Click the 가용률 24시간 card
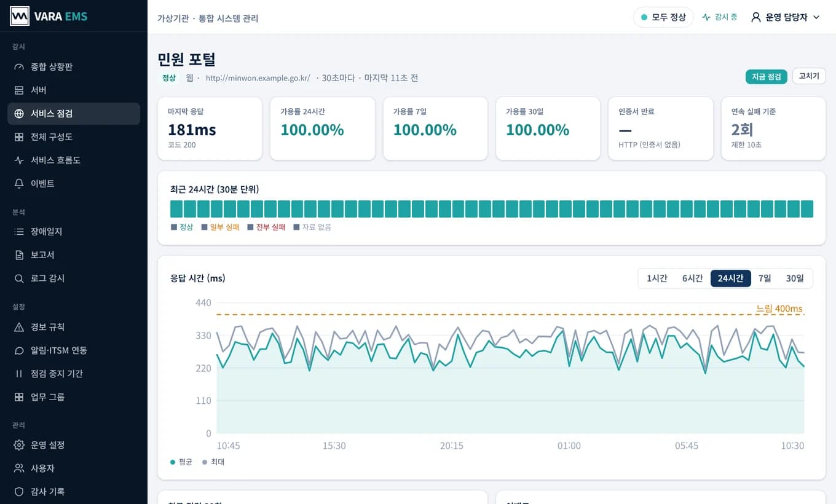This screenshot has height=504, width=836. pos(323,128)
